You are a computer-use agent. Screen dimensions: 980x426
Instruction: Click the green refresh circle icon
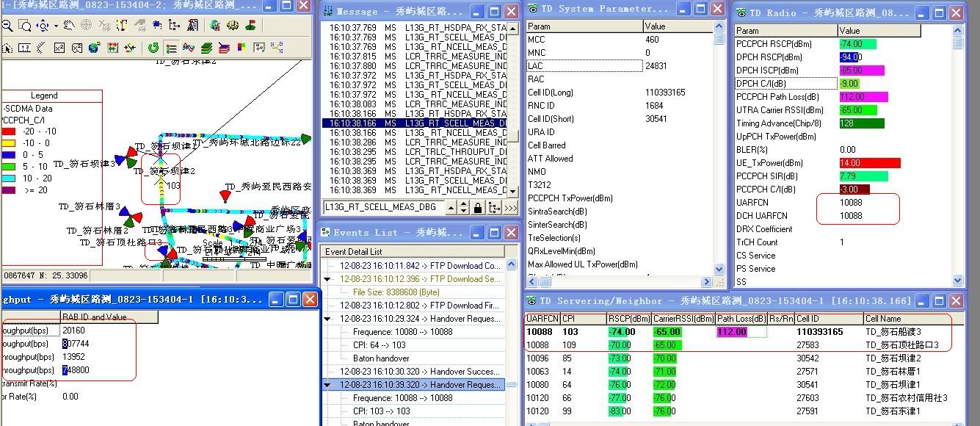153,48
